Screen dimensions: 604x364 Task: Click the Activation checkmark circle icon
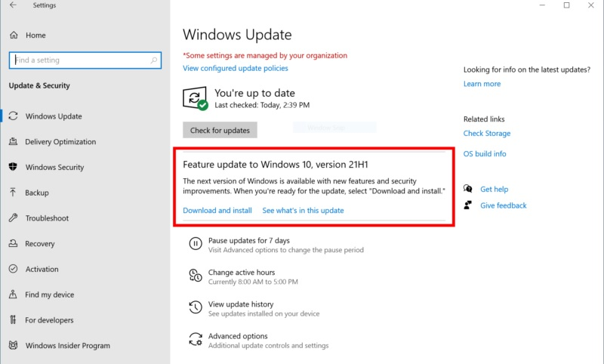click(13, 269)
